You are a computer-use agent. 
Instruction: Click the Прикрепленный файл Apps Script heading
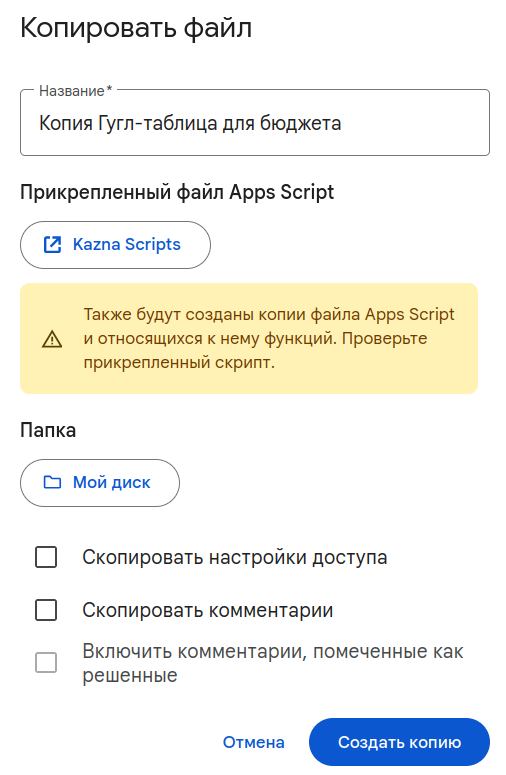(177, 192)
